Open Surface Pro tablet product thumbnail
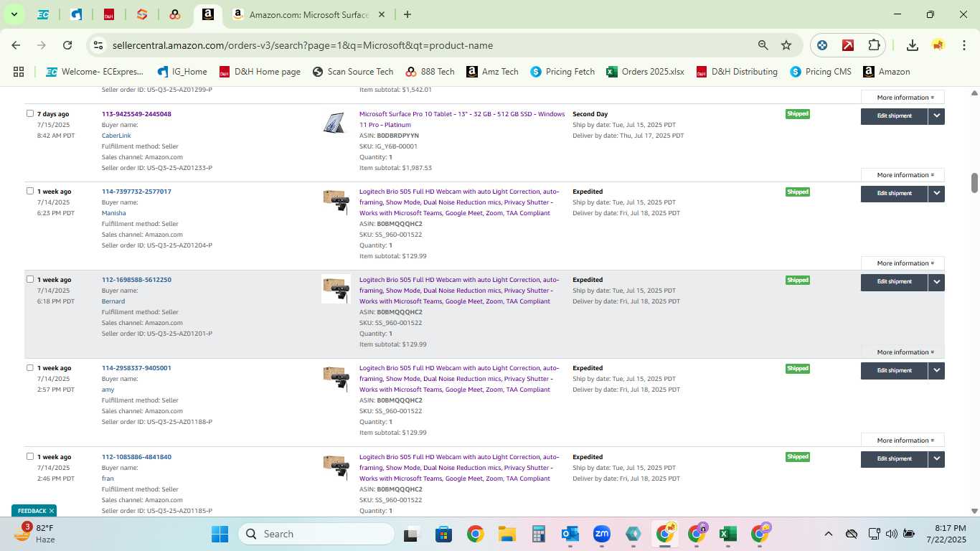This screenshot has height=551, width=980. (x=336, y=123)
